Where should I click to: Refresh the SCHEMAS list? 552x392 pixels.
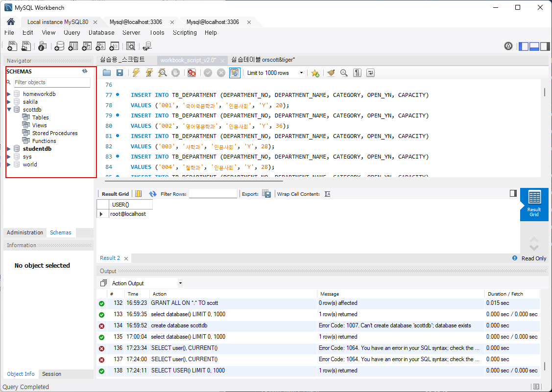point(85,71)
